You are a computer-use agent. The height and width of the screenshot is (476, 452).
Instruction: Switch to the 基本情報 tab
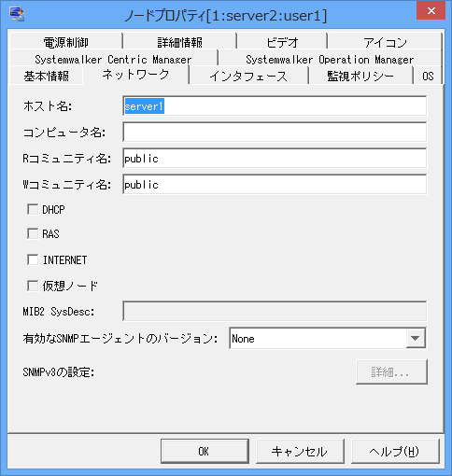[46, 76]
